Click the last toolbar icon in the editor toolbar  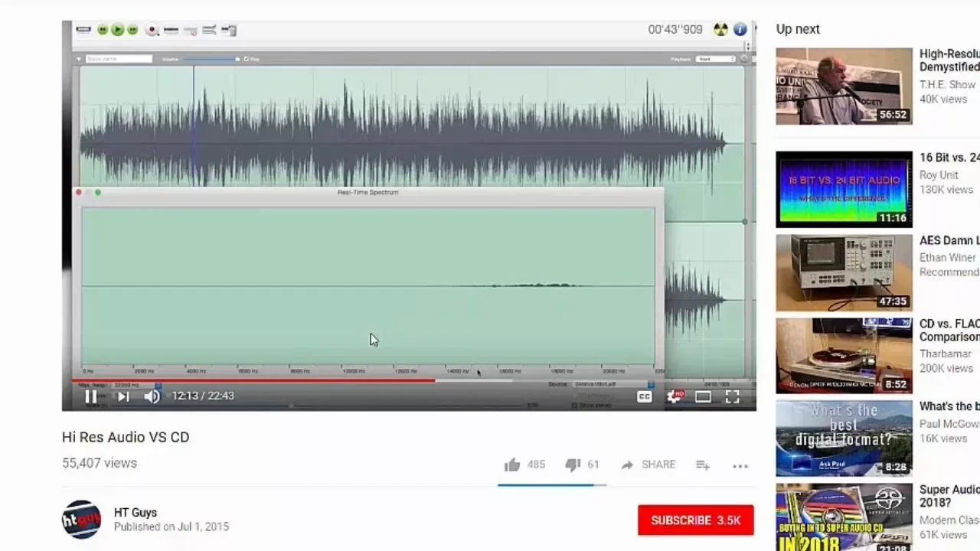pos(229,30)
